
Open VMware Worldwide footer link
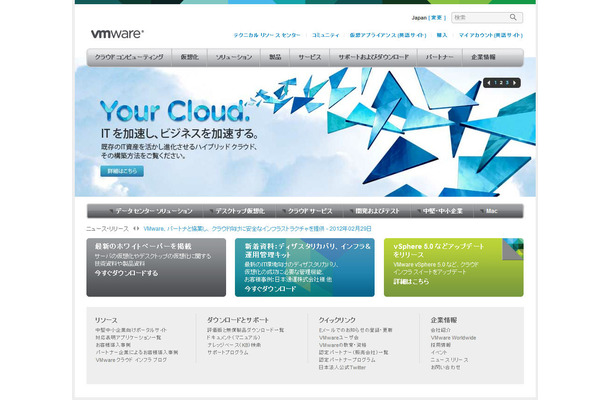(453, 337)
